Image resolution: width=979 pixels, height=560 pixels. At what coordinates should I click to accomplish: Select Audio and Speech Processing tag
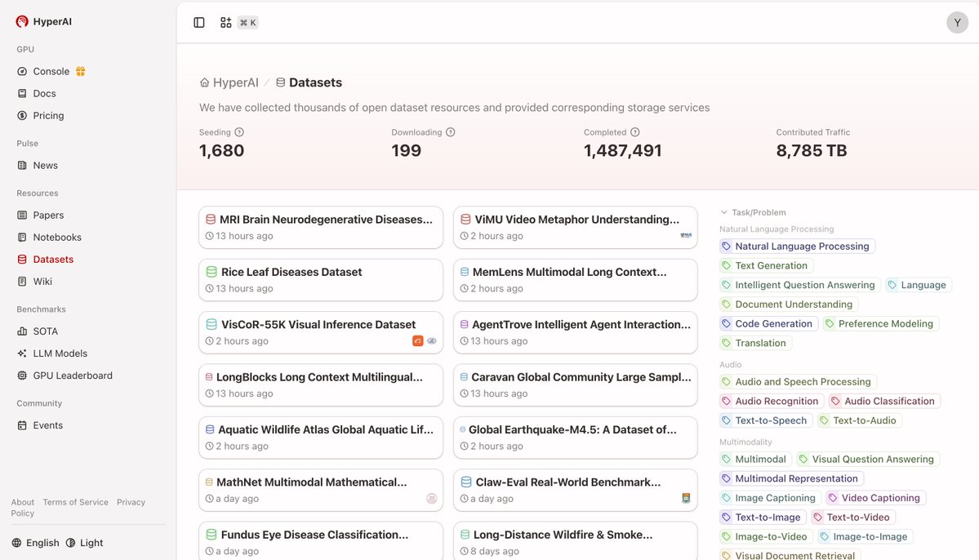pyautogui.click(x=798, y=381)
